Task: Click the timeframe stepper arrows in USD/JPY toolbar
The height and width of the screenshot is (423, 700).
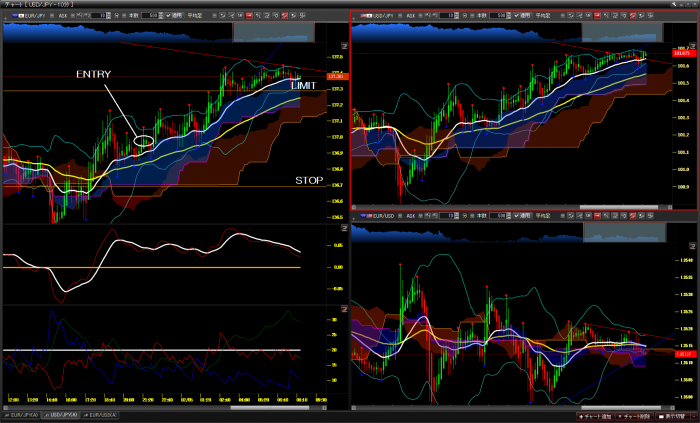Action: pos(457,15)
